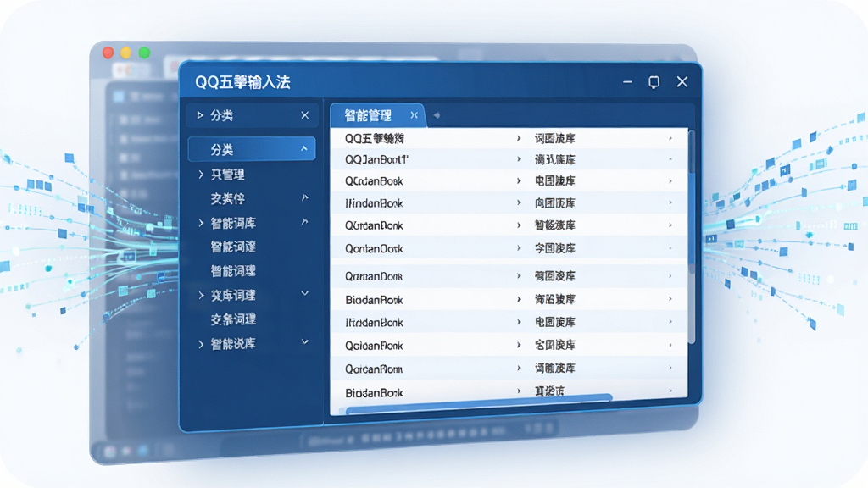The image size is (868, 488).
Task: Expand the 智能说库 node with its left chevron
Action: [x=201, y=344]
